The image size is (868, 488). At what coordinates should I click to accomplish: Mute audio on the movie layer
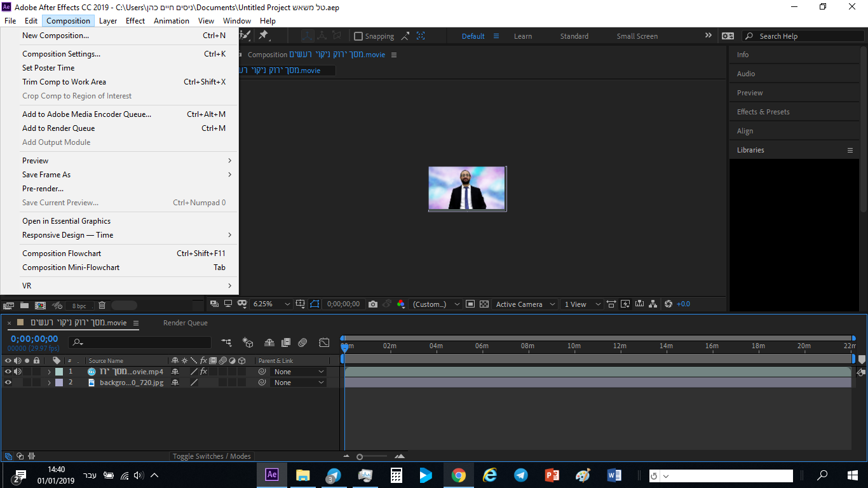(x=17, y=371)
